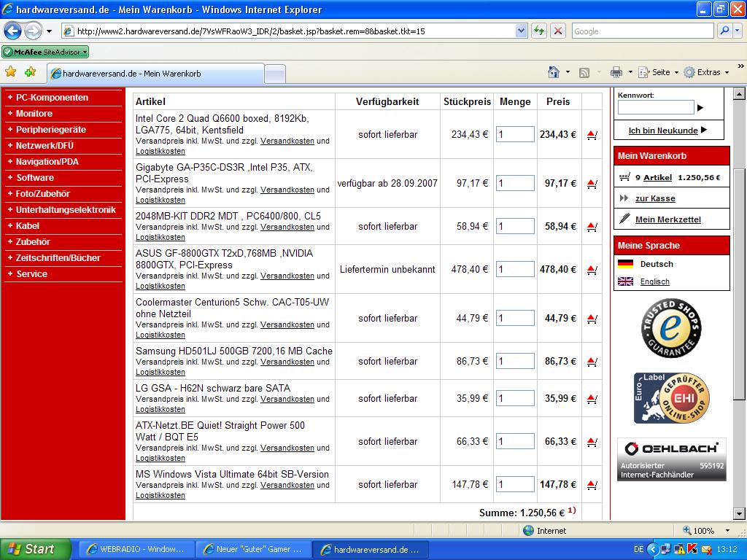Remove Be Quiet! Straight Power 500 from basket
The height and width of the screenshot is (560, 747).
click(592, 443)
